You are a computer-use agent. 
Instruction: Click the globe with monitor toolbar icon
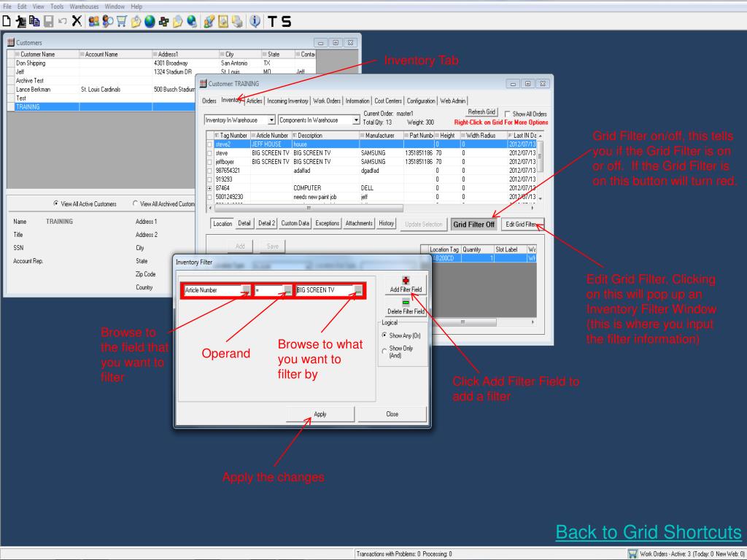192,21
